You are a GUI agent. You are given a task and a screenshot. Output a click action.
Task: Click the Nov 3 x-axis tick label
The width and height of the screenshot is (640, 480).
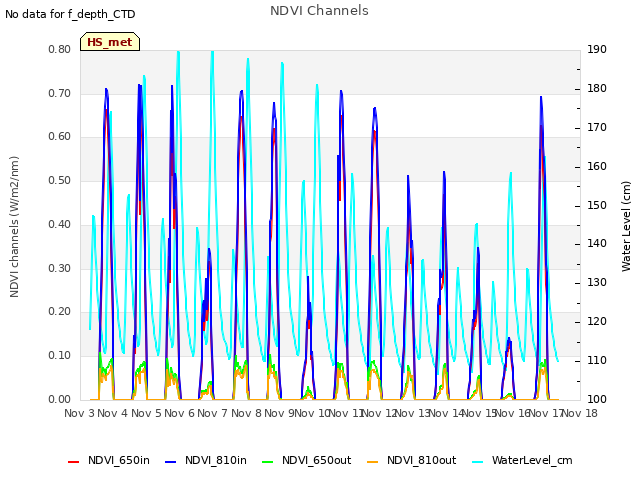pyautogui.click(x=80, y=413)
